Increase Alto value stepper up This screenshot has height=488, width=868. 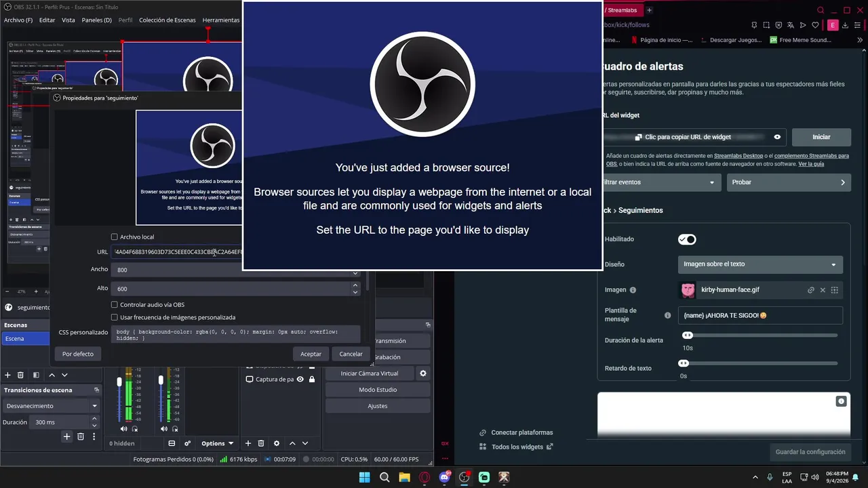tap(355, 285)
